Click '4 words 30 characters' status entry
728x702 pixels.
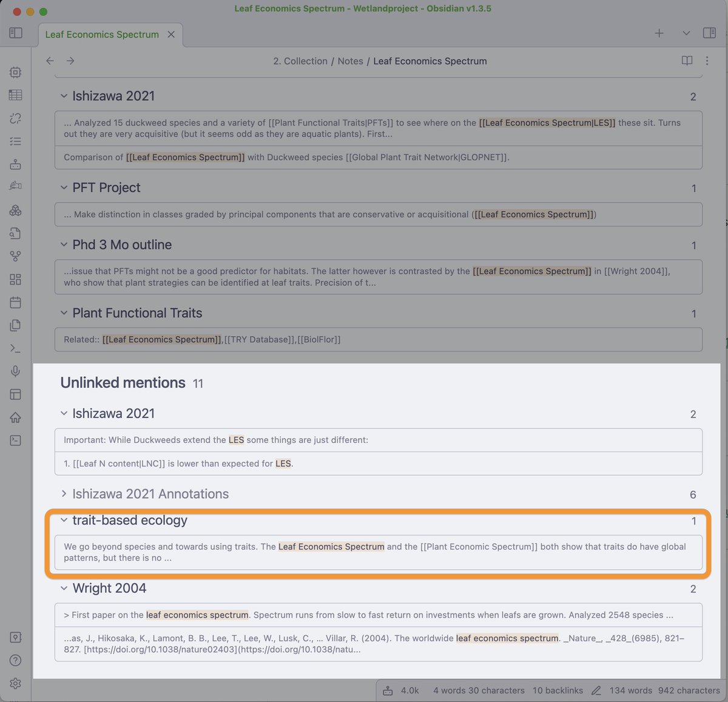pyautogui.click(x=479, y=690)
